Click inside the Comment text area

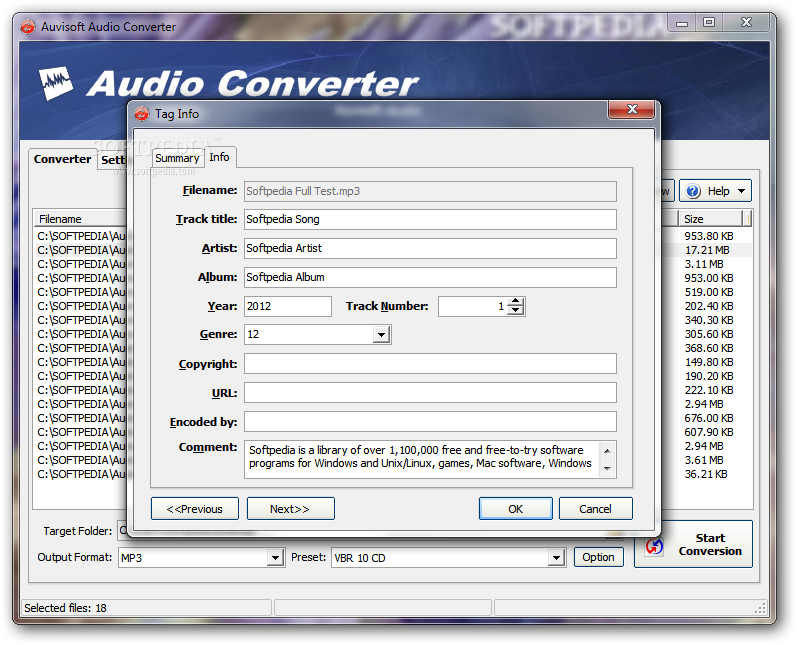pos(422,459)
